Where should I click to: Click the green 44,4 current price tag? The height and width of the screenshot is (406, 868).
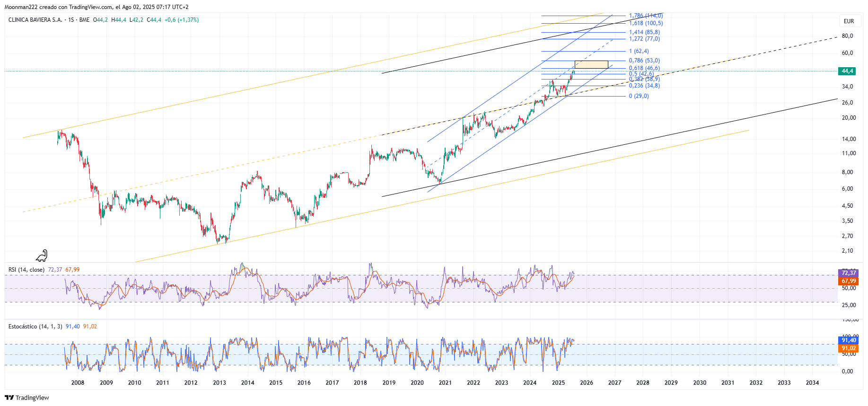tap(847, 71)
